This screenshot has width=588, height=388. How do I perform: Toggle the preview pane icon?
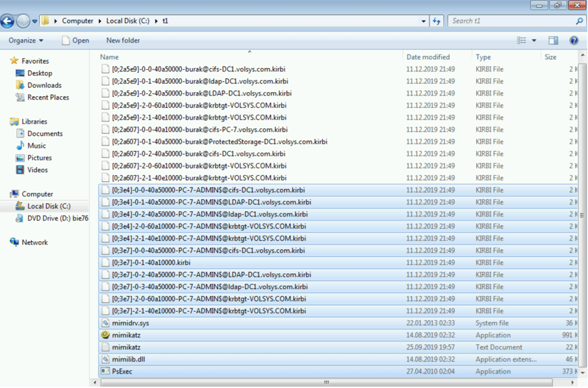(553, 41)
